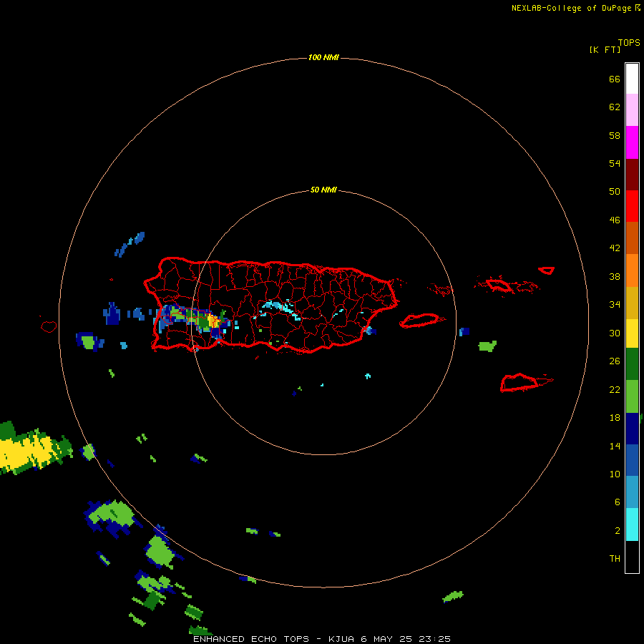Click the '23:25' timestamp in the footer
Image resolution: width=644 pixels, height=644 pixels.
pyautogui.click(x=434, y=639)
